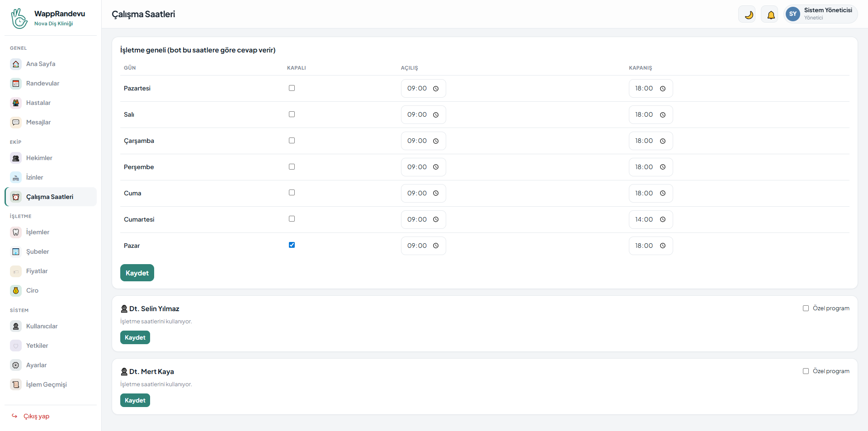Screen dimensions: 868x431
Task: Open the Yetkiler menu item
Action: 51,346
